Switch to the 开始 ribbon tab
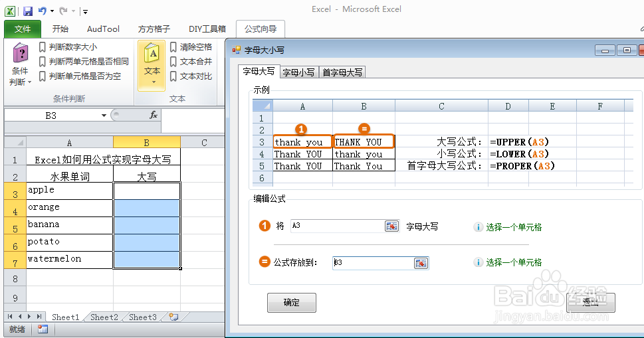 60,29
